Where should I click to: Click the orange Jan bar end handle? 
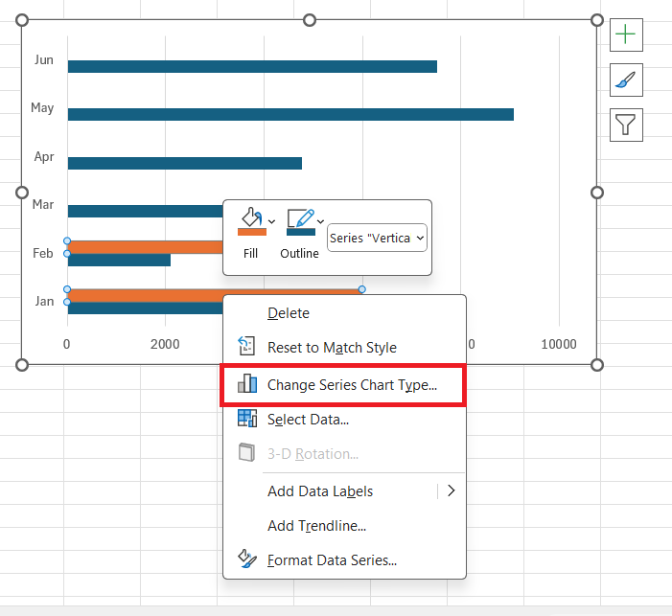coord(362,289)
